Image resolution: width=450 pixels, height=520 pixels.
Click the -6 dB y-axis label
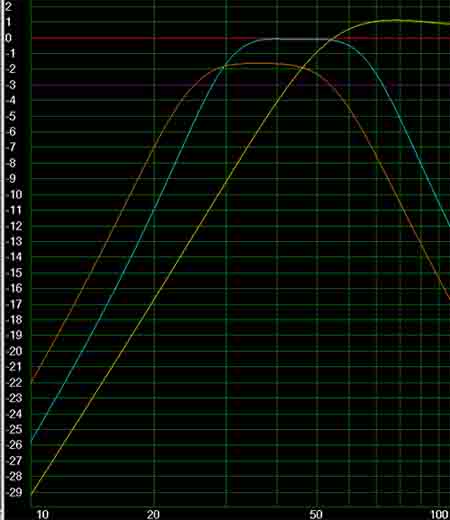(10, 132)
